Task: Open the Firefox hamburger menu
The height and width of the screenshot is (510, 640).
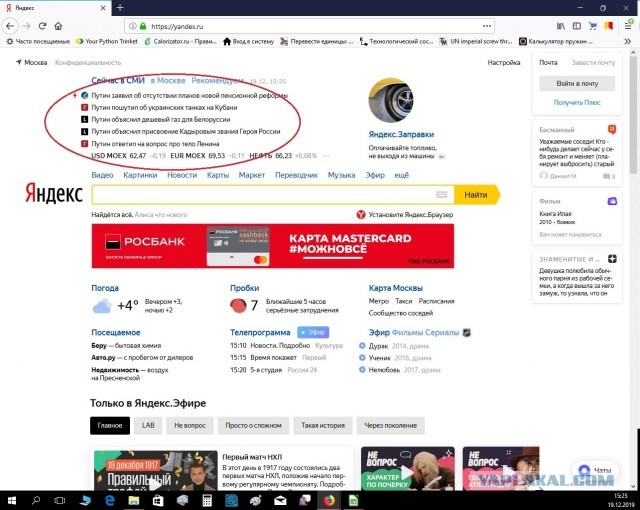Action: click(628, 26)
